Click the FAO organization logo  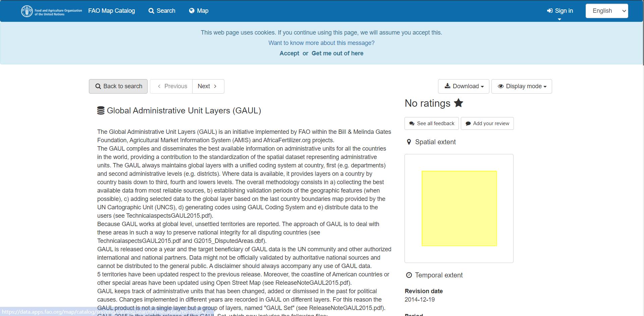[x=51, y=11]
